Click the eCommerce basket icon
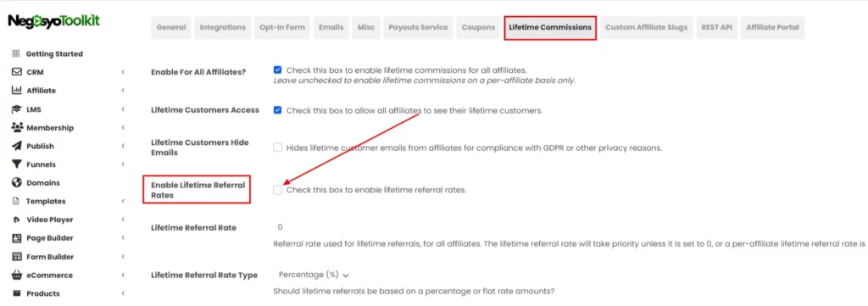 point(16,275)
